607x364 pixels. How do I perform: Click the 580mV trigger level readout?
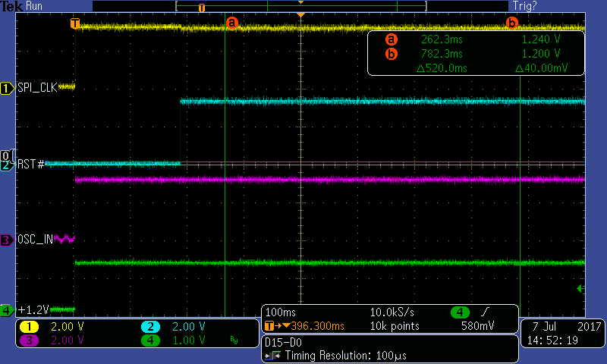click(478, 326)
